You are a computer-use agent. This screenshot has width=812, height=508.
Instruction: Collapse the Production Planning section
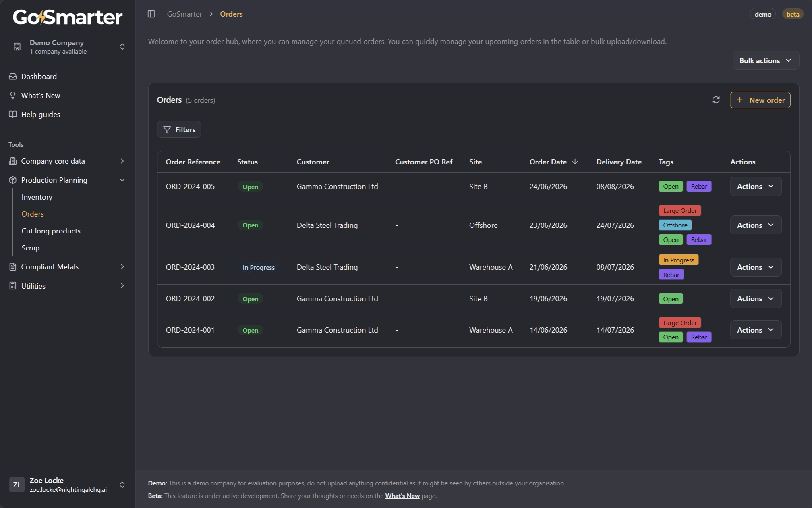pyautogui.click(x=122, y=180)
